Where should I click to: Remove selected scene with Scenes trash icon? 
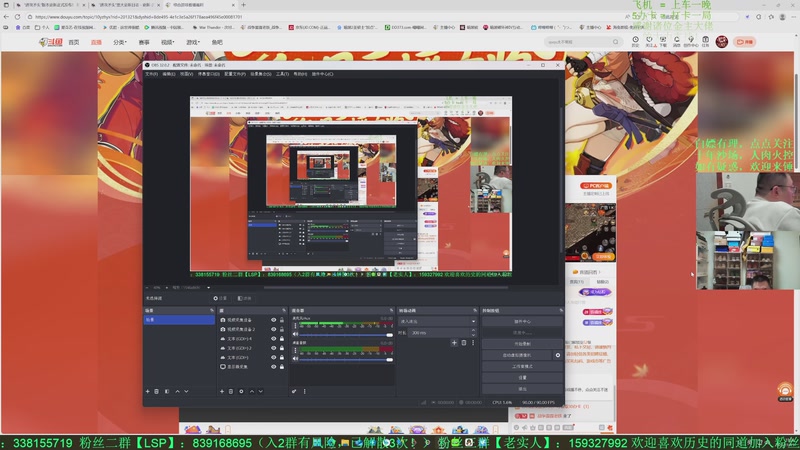[x=157, y=391]
